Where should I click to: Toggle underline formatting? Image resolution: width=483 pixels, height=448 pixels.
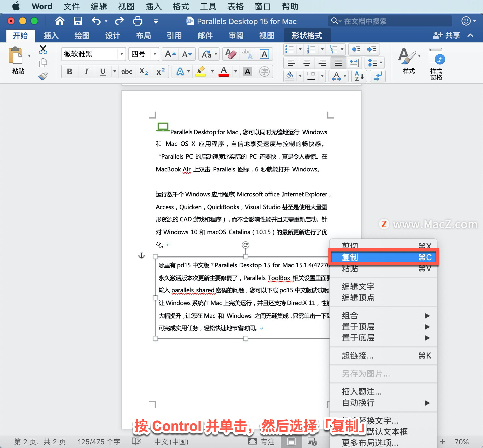pyautogui.click(x=103, y=71)
